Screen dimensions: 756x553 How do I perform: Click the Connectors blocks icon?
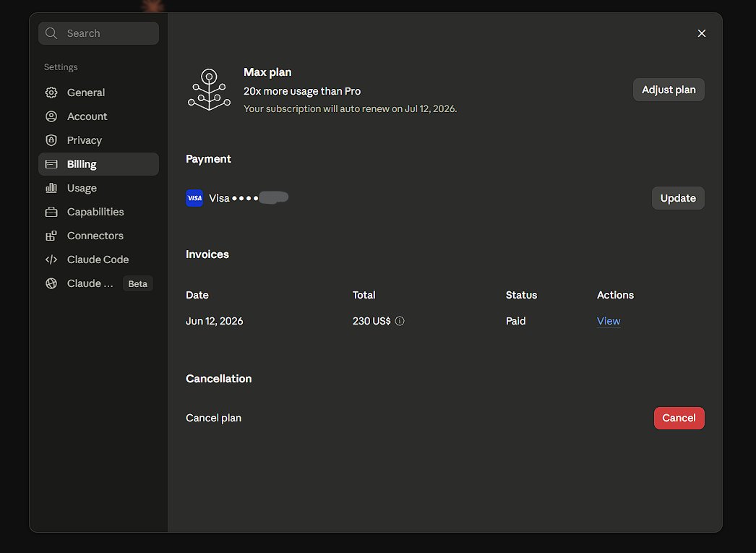(x=51, y=236)
